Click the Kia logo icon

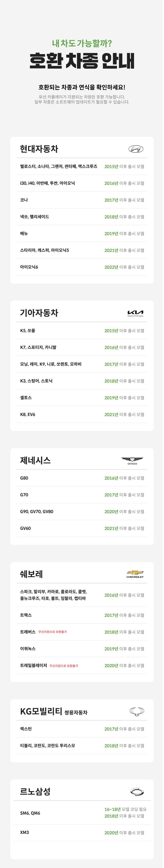click(135, 313)
